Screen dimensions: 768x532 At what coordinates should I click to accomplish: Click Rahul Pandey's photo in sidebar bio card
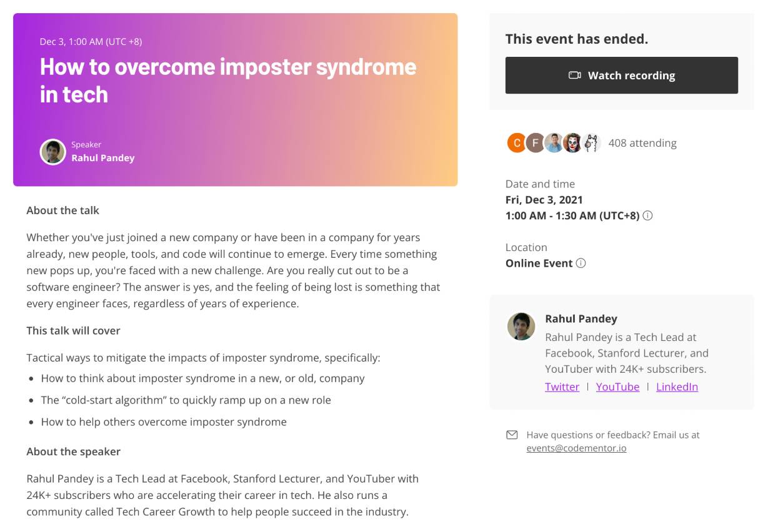pyautogui.click(x=521, y=327)
